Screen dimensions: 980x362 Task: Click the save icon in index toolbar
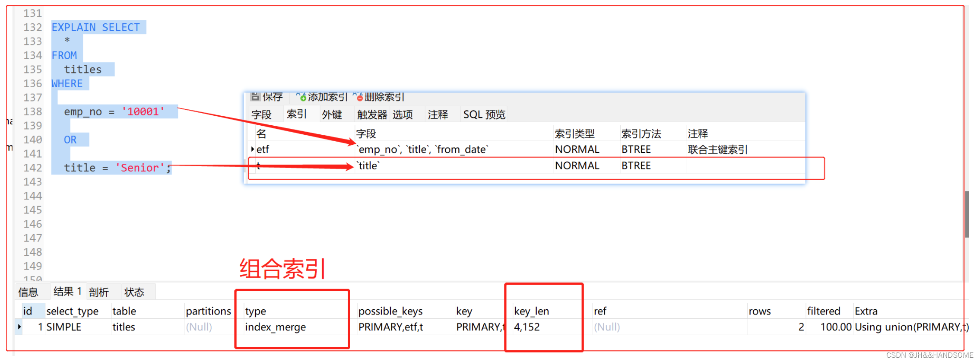click(255, 96)
